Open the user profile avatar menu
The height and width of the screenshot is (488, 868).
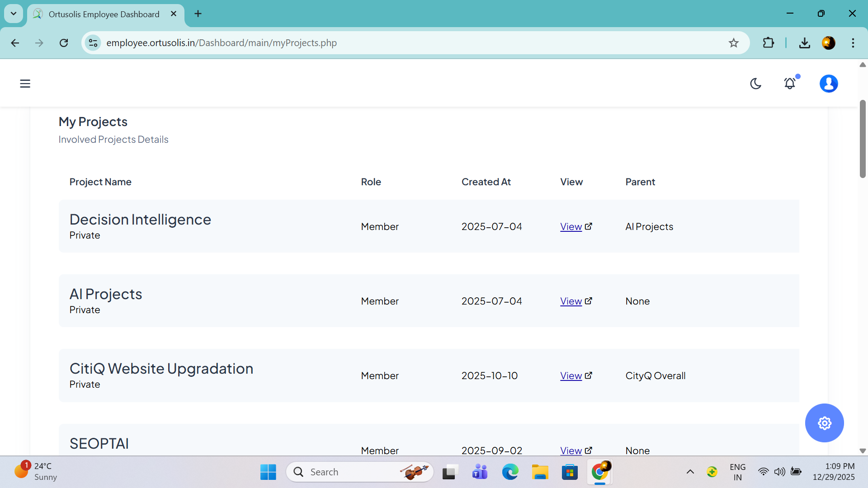click(828, 84)
